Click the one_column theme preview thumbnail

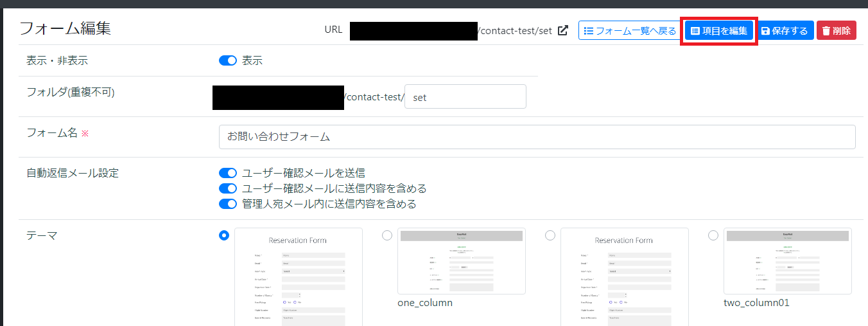462,261
